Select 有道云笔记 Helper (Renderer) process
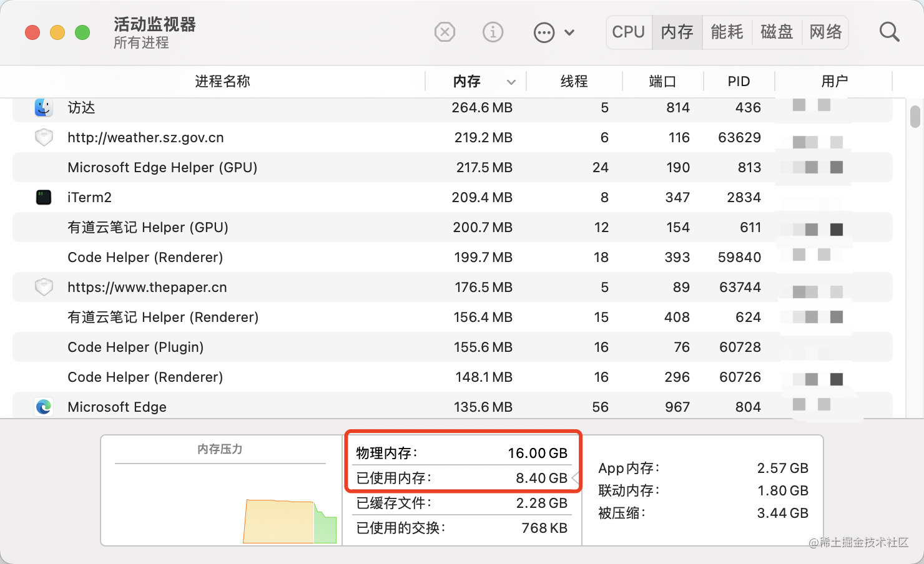Image resolution: width=924 pixels, height=564 pixels. pyautogui.click(x=163, y=317)
